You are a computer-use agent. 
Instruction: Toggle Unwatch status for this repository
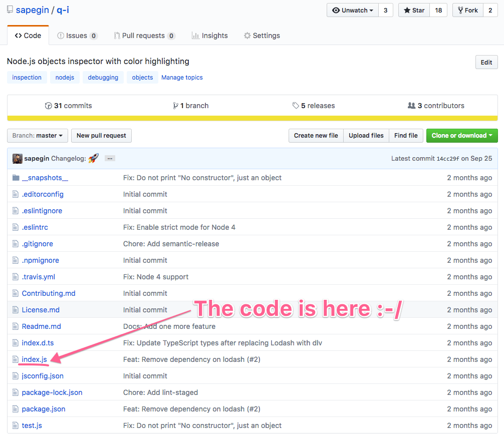352,10
